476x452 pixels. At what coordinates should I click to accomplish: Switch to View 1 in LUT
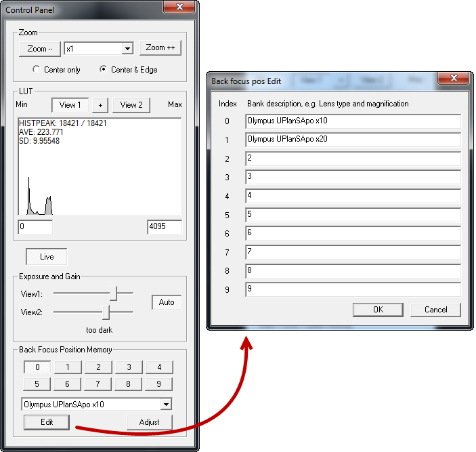70,105
